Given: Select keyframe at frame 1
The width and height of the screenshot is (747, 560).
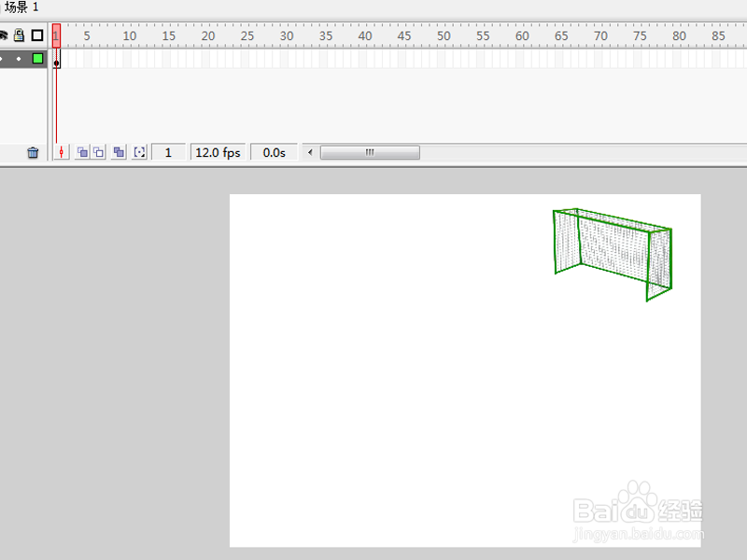Looking at the screenshot, I should point(57,59).
